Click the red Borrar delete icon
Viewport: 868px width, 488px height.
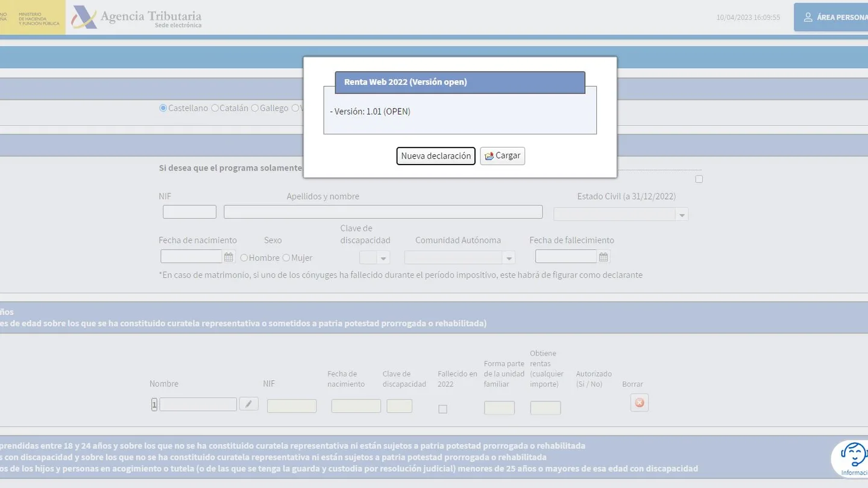(640, 402)
